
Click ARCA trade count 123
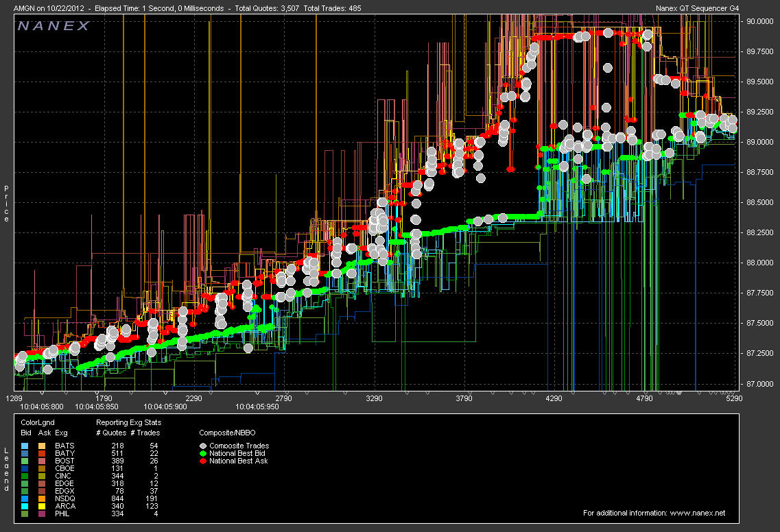152,506
